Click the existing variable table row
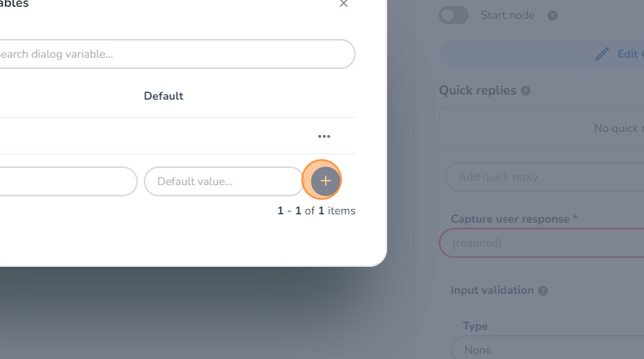644x359 pixels. click(150, 136)
